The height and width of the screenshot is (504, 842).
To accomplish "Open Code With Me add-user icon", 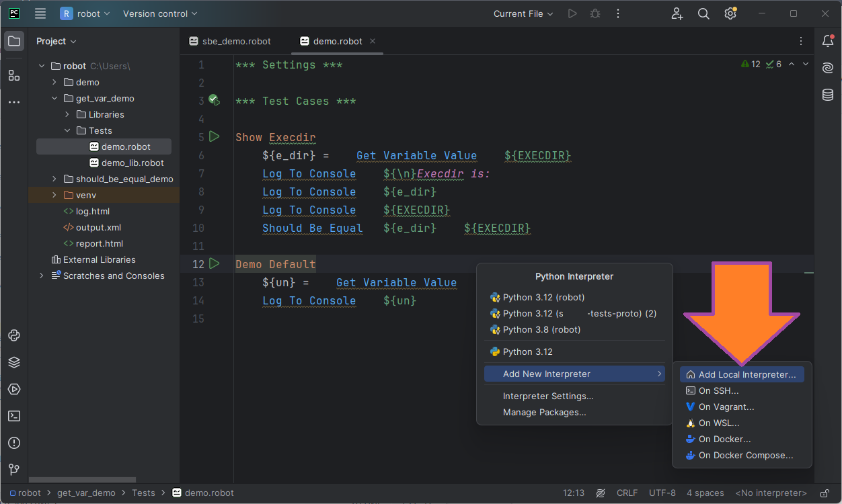I will tap(677, 13).
